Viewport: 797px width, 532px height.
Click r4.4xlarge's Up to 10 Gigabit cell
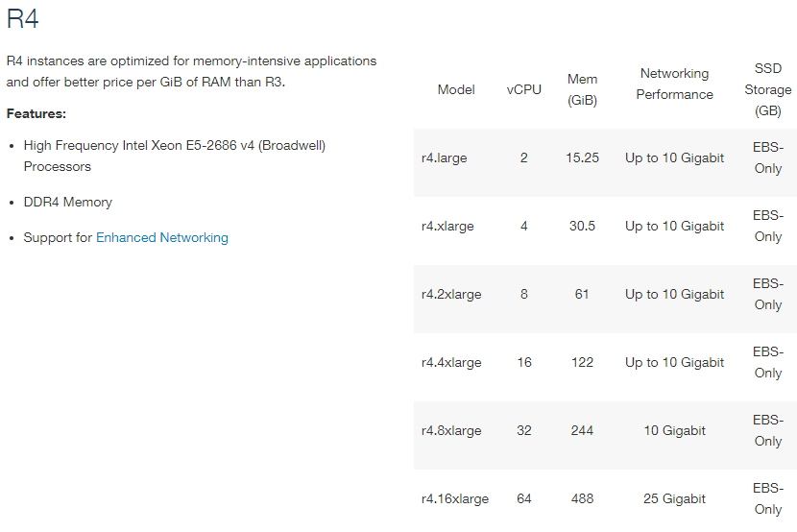click(674, 362)
